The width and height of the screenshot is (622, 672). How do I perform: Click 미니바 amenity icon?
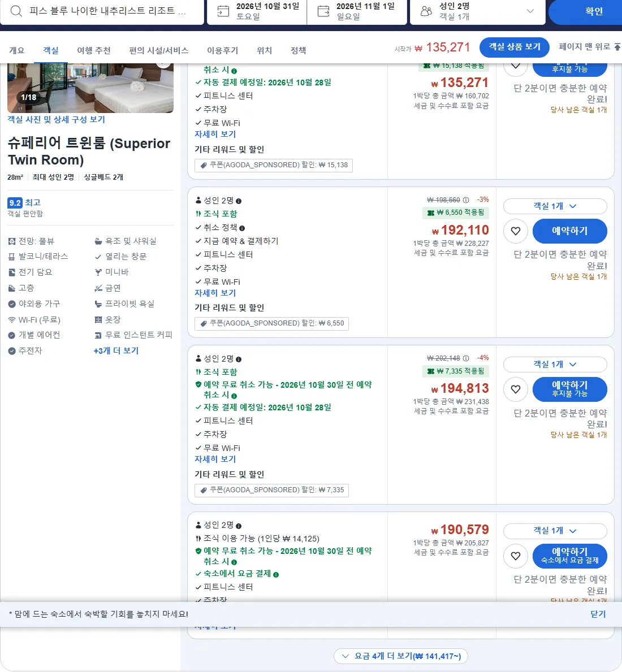click(x=98, y=272)
